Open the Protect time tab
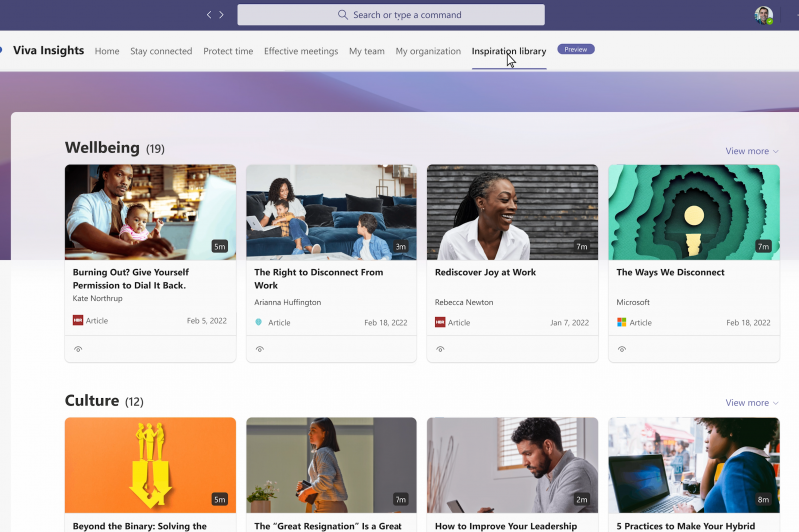799x532 pixels. click(228, 51)
